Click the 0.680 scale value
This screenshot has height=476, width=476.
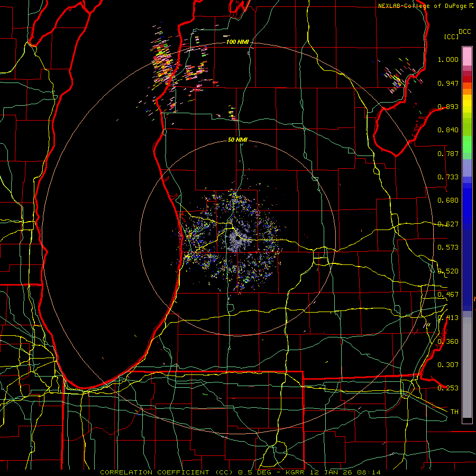click(x=448, y=200)
